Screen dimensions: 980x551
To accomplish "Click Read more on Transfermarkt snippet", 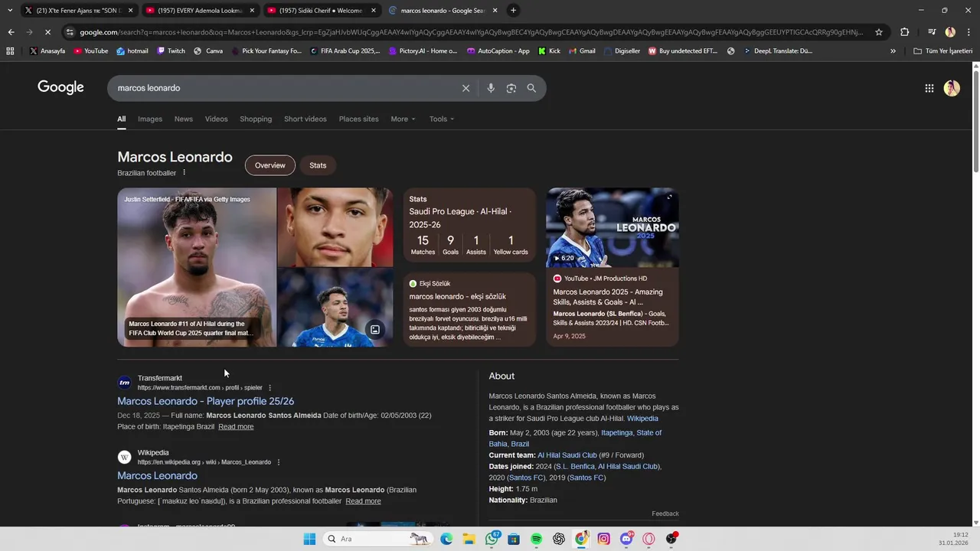I will point(236,427).
